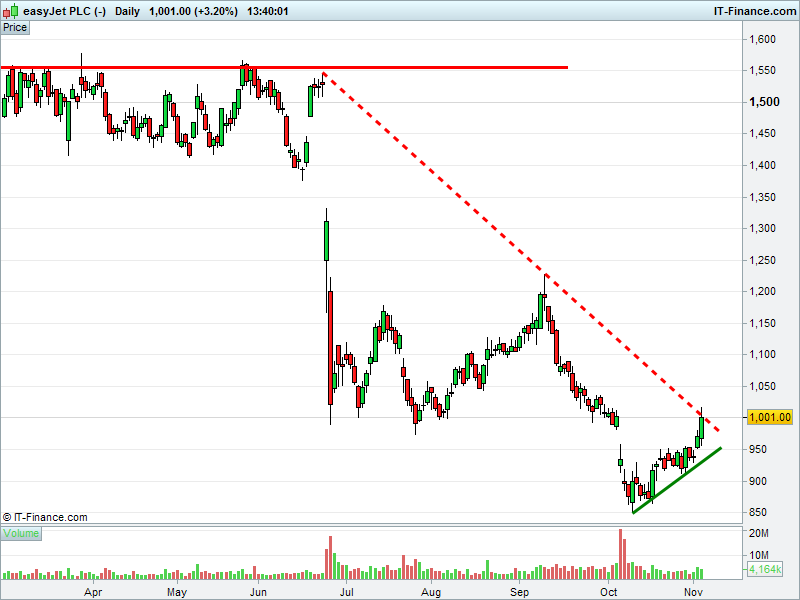Viewport: 800px width, 600px height.
Task: Click the 1,450 price axis label
Action: (762, 134)
